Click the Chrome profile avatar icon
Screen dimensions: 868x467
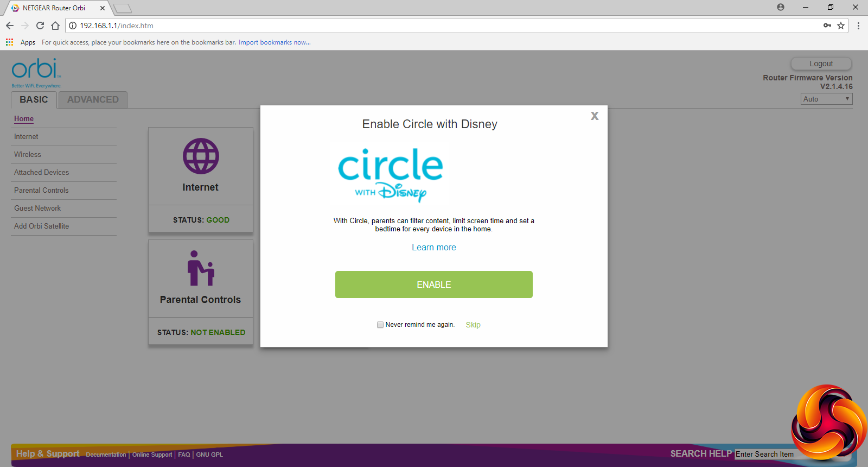(x=781, y=7)
